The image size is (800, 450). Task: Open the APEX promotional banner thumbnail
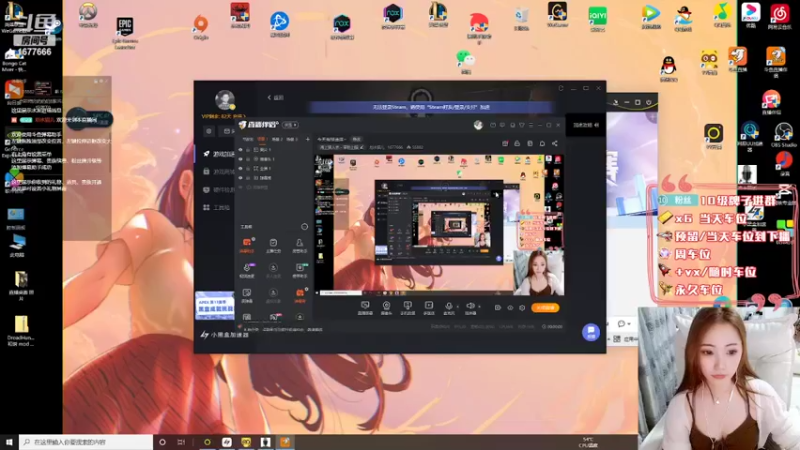coord(215,305)
